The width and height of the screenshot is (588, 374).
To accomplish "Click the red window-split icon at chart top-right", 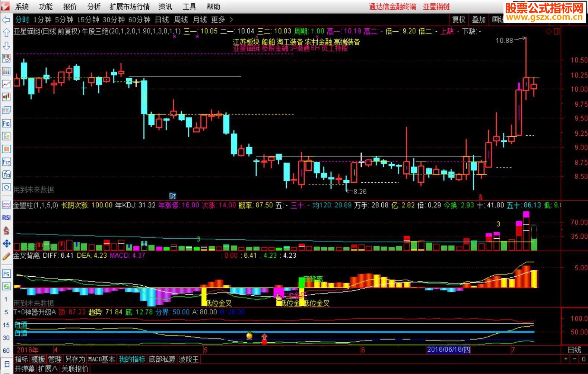I will tap(557, 32).
